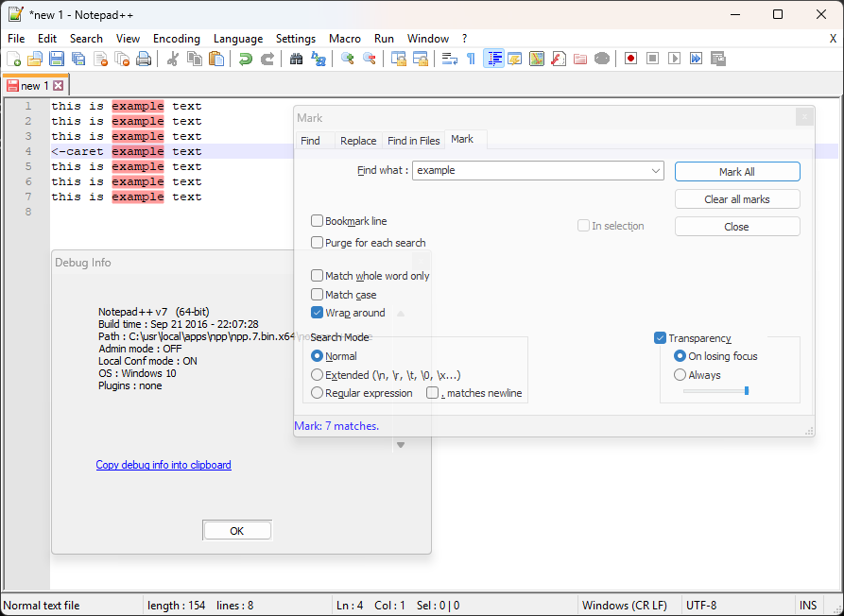Click the transparency slider handle

coord(747,390)
